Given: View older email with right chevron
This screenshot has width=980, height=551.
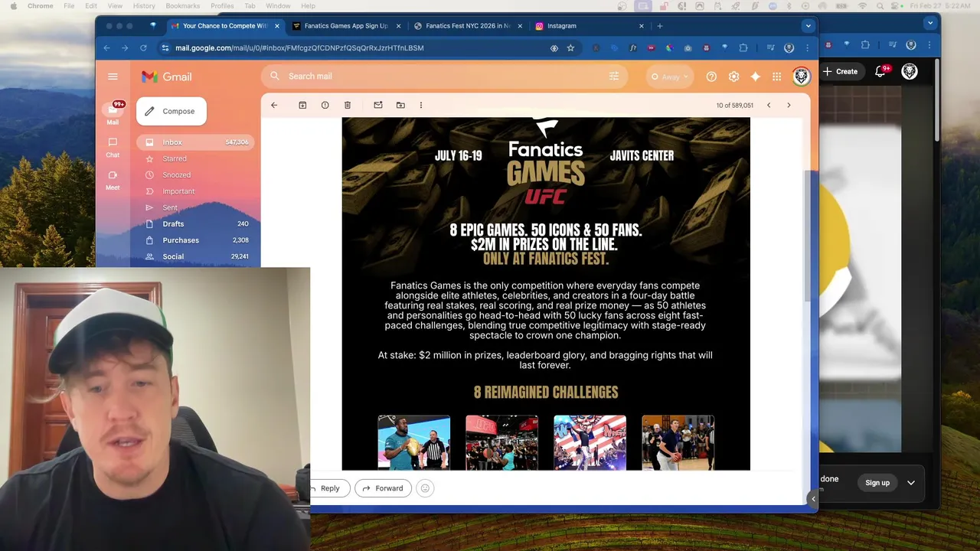Looking at the screenshot, I should coord(789,105).
